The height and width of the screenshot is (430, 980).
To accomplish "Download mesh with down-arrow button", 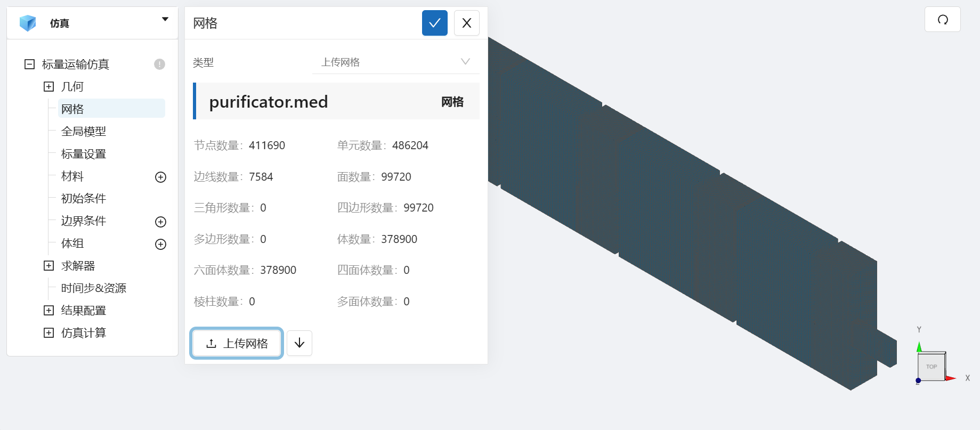I will [299, 343].
